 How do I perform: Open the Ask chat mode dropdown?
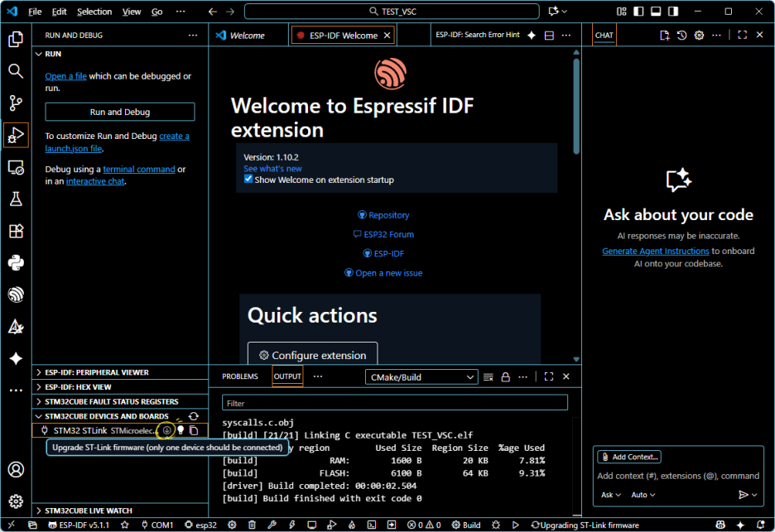point(611,495)
